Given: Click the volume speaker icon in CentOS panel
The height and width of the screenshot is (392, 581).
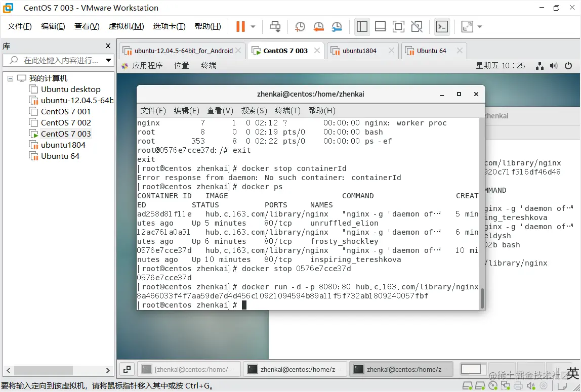Looking at the screenshot, I should [x=554, y=66].
